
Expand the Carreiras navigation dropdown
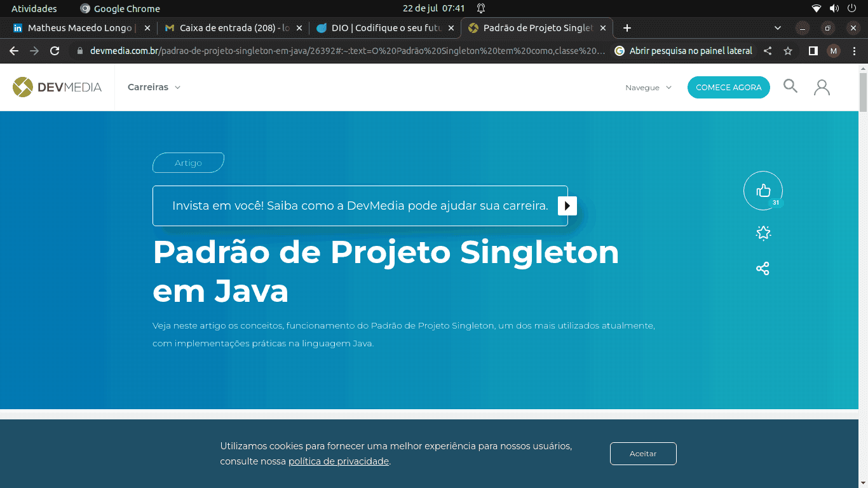pos(154,87)
